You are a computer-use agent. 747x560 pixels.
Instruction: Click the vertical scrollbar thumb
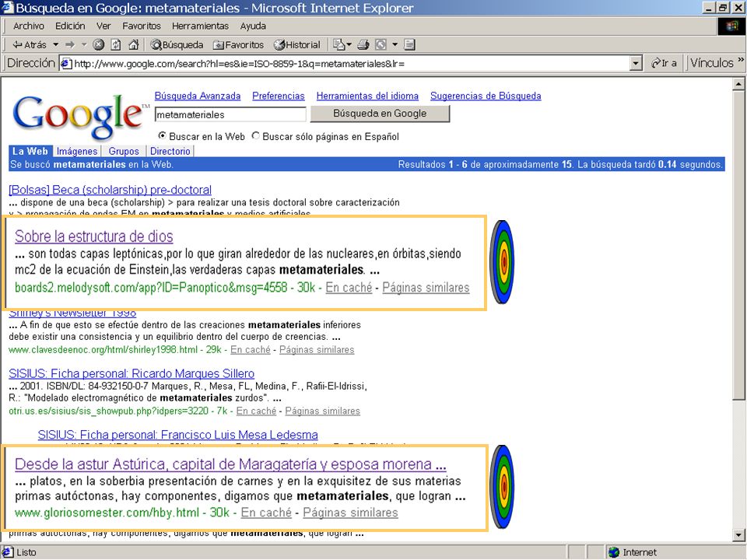click(738, 245)
